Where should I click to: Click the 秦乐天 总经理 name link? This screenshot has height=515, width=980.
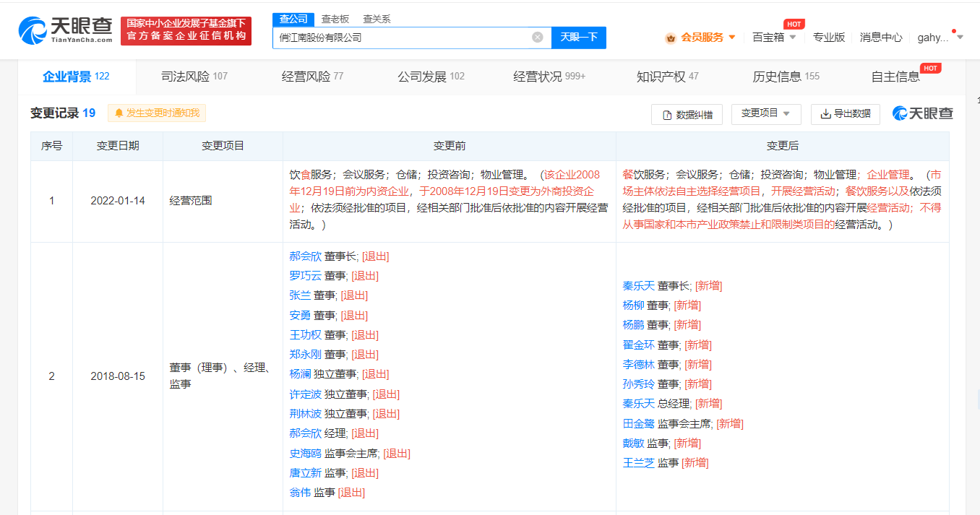pos(638,404)
